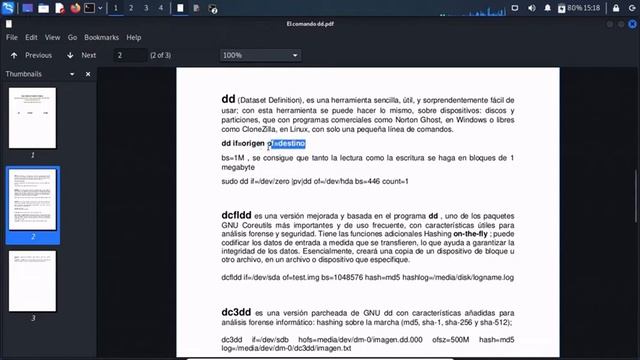Click the CPU graph monitor in panel
Screen dimensions: 640x360
click(x=473, y=11)
